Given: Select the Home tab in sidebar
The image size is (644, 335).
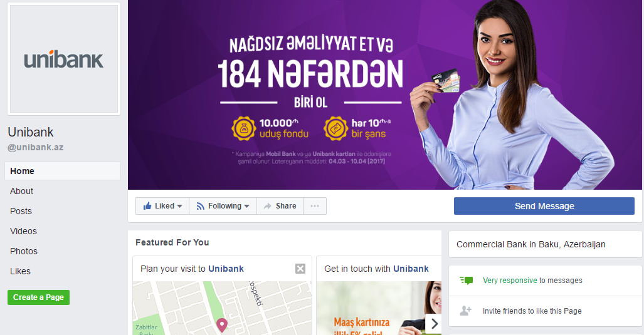Looking at the screenshot, I should [x=63, y=171].
